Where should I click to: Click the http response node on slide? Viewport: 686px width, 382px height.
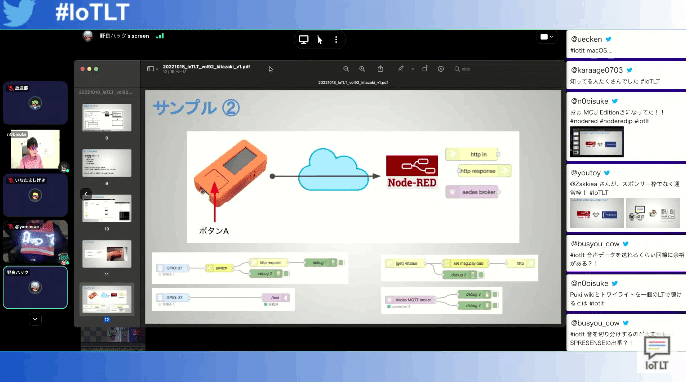[x=484, y=171]
